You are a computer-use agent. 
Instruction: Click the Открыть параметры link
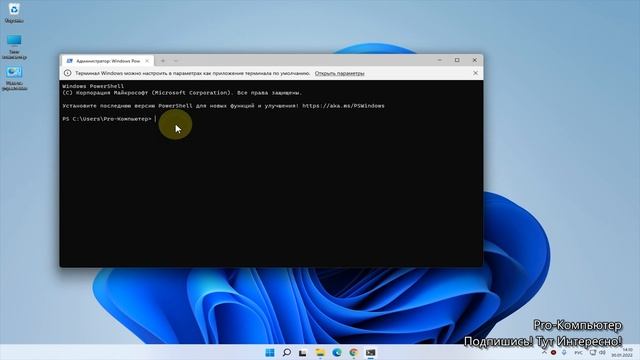(339, 73)
